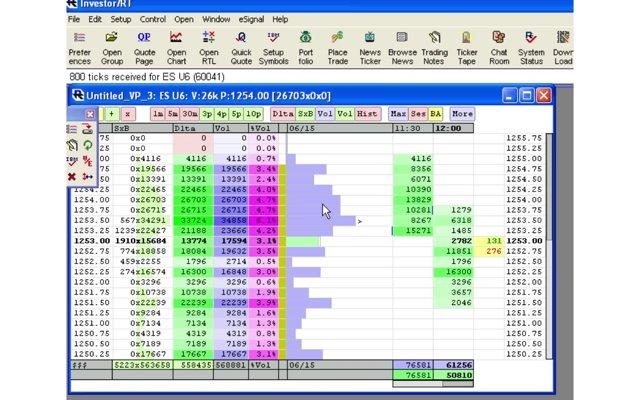This screenshot has height=400, width=640.
Task: Open the Quote Page tool
Action: [144, 48]
